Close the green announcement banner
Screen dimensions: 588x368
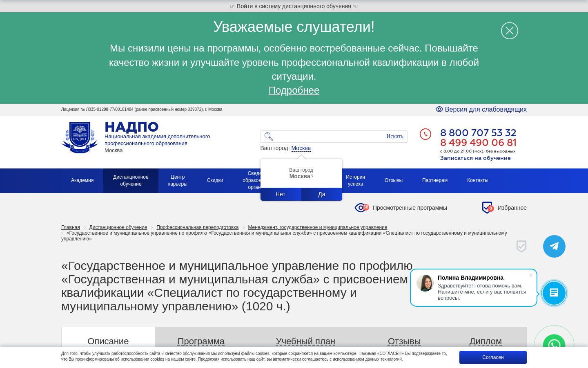click(509, 31)
